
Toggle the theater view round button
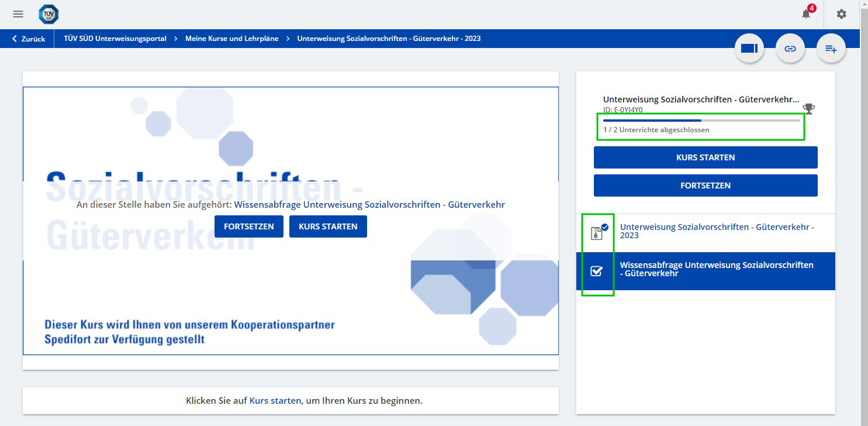(x=749, y=49)
